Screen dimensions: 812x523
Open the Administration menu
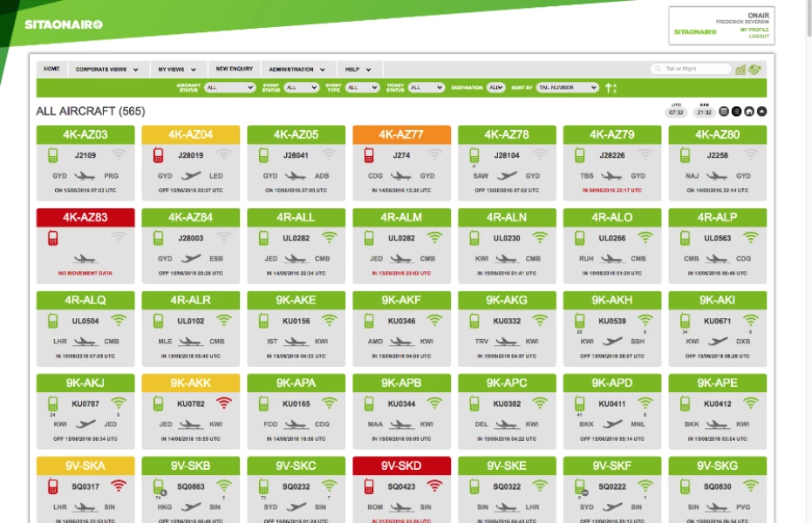coord(297,69)
